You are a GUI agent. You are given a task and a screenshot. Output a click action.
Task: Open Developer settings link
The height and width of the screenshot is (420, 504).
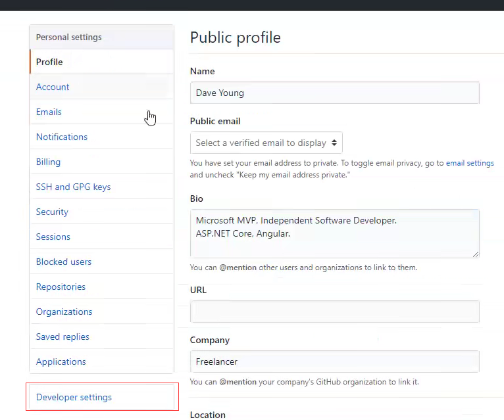pyautogui.click(x=74, y=397)
